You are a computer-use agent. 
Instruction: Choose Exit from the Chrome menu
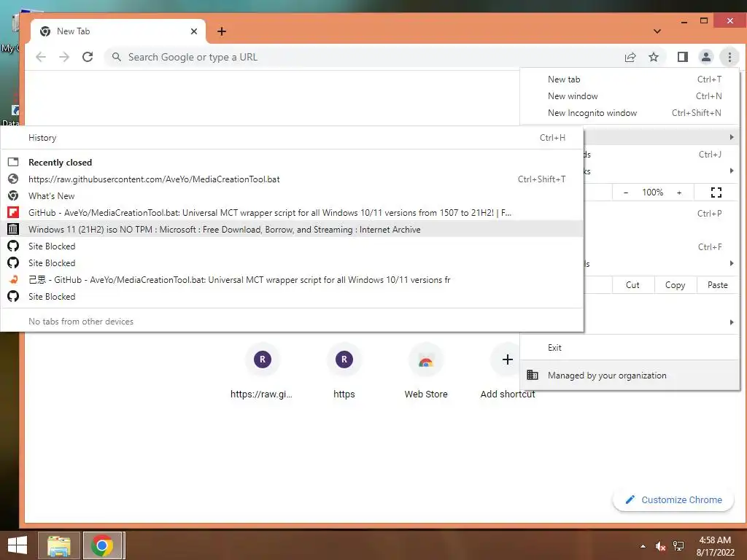point(630,348)
